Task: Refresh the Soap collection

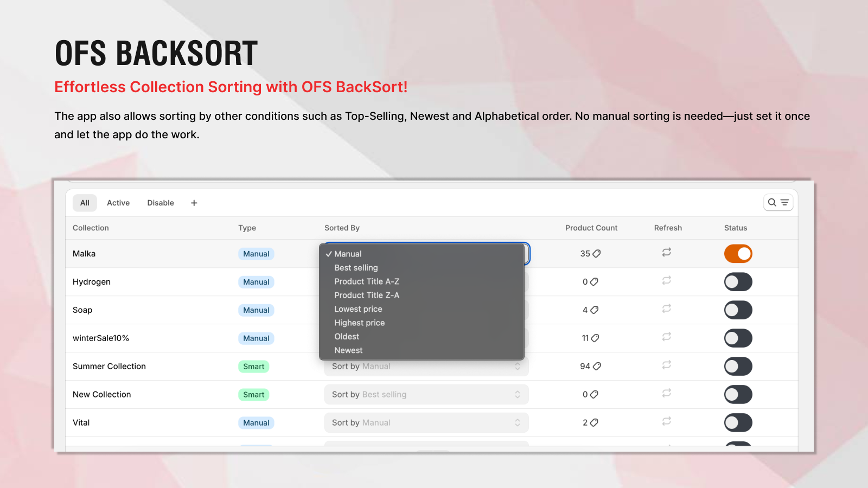Action: tap(667, 310)
